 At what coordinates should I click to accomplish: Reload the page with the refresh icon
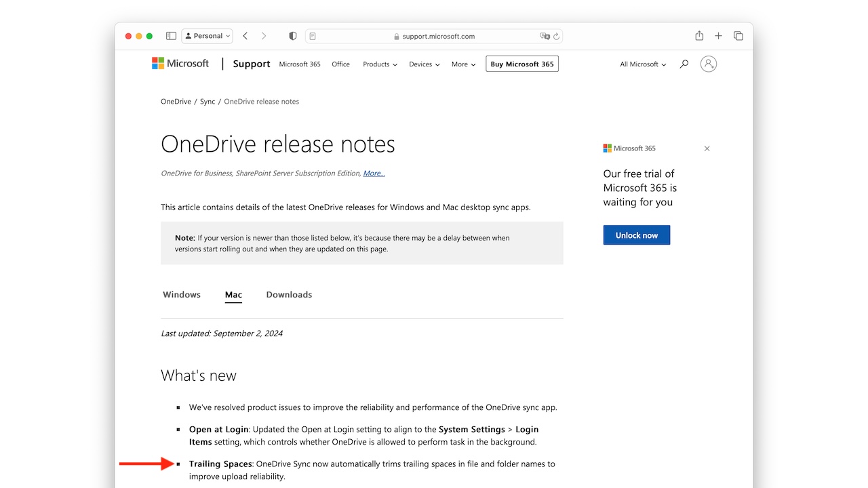557,36
